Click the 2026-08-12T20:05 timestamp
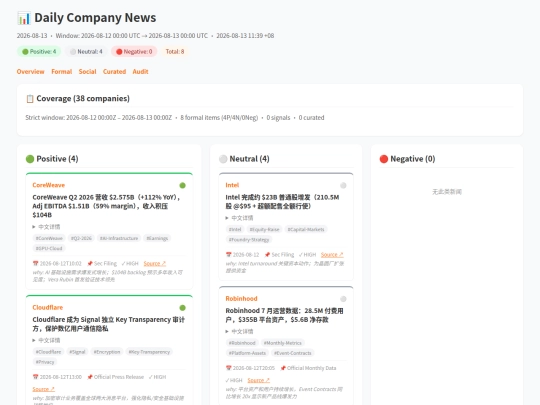Screen dimensions: 540x405 tap(254, 368)
